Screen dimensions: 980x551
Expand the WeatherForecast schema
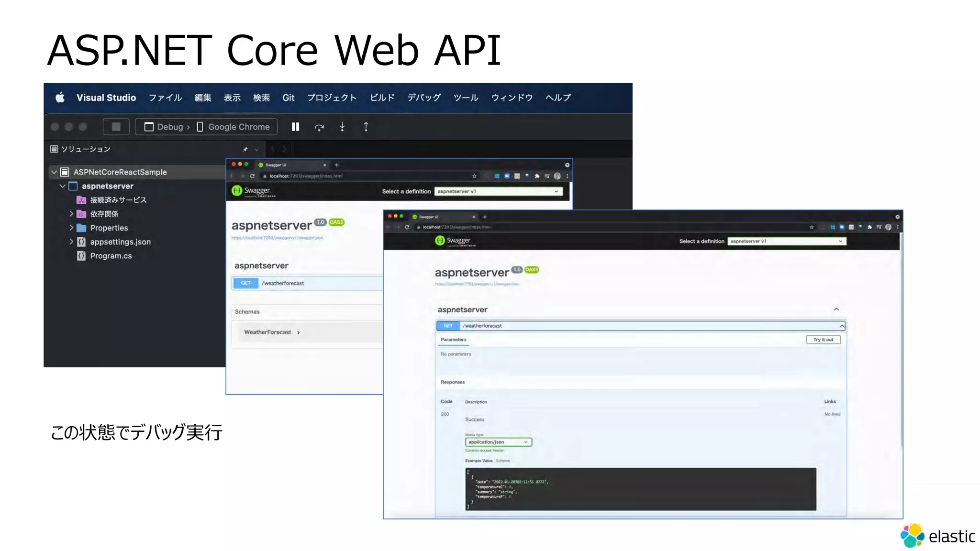tap(272, 332)
